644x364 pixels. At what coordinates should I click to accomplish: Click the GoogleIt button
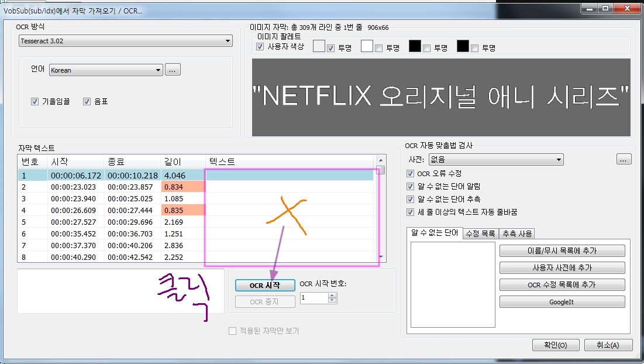coord(562,302)
